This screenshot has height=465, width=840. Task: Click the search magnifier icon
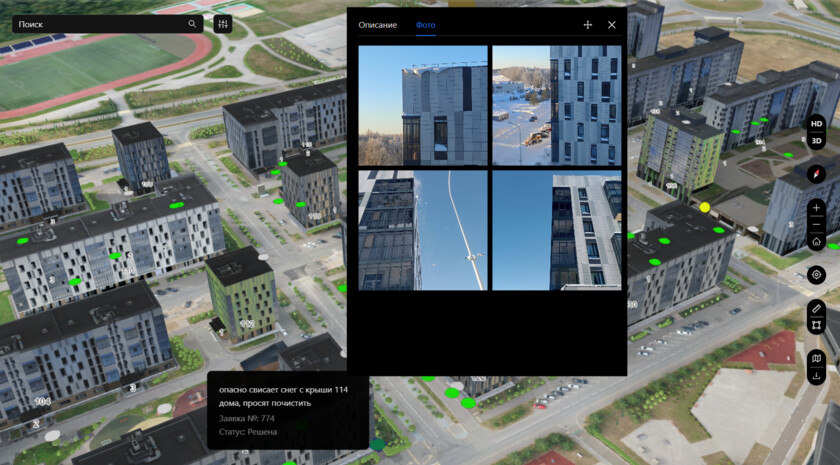193,24
